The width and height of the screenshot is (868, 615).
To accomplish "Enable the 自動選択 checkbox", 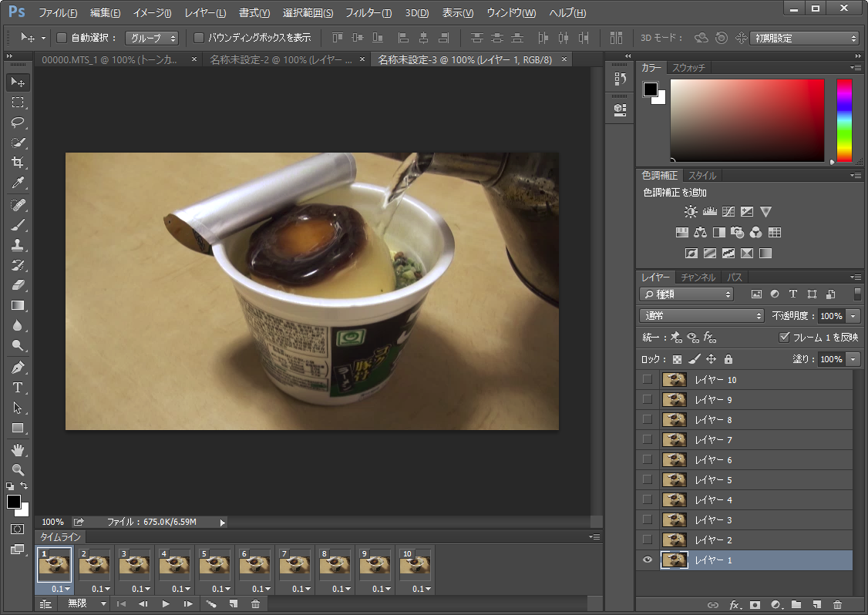I will 62,38.
